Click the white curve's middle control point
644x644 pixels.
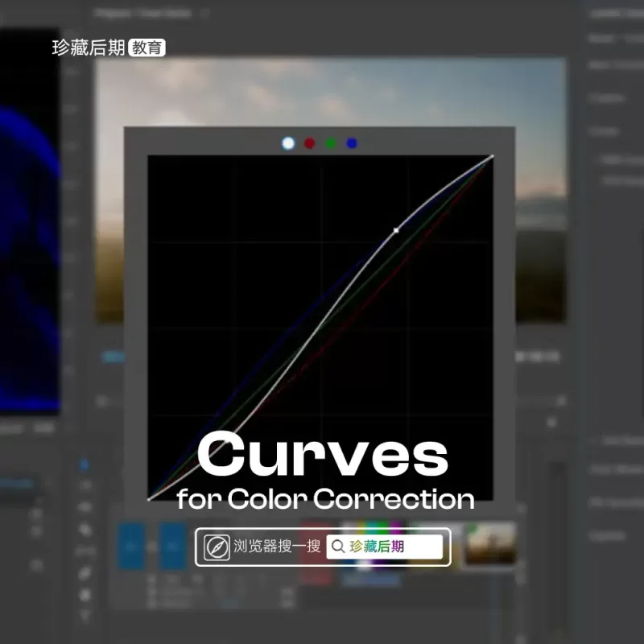[x=395, y=230]
